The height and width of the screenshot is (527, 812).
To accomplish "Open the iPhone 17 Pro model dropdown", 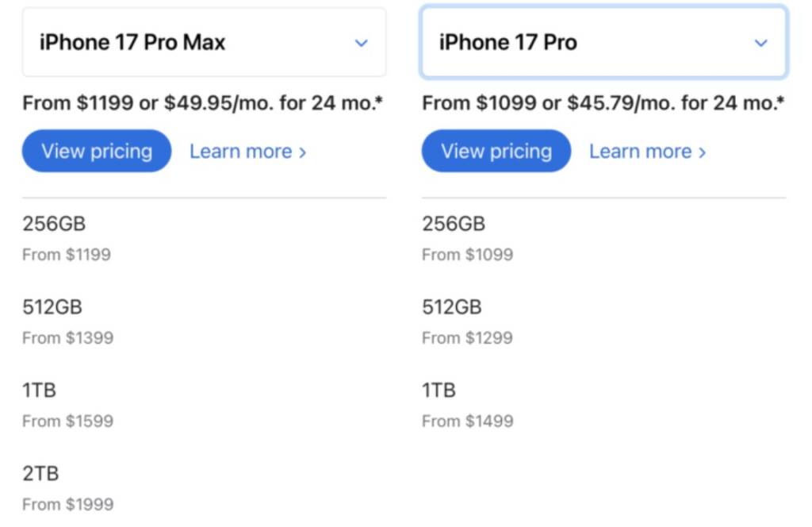I will click(603, 43).
